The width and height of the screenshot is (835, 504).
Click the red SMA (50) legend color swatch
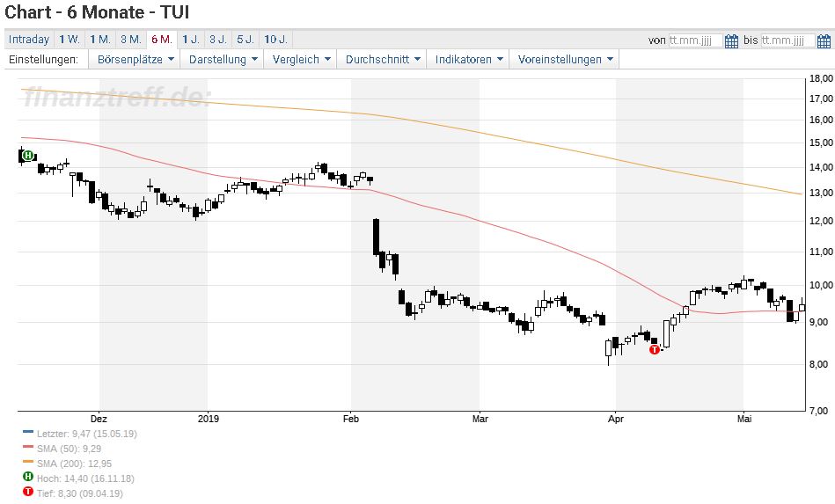(28, 447)
